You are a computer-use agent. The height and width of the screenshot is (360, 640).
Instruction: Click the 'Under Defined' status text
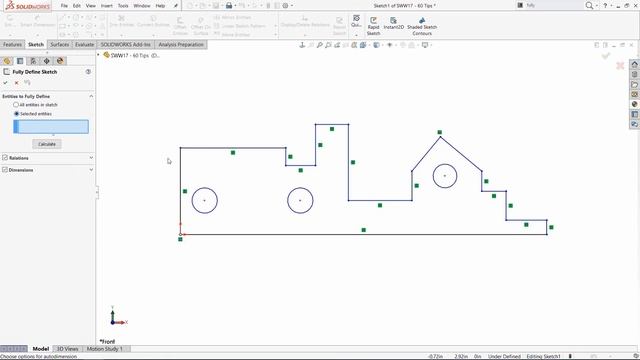[x=504, y=356]
